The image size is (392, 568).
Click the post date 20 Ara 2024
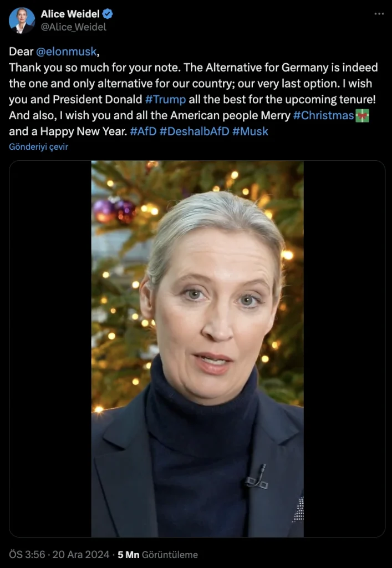tap(81, 555)
